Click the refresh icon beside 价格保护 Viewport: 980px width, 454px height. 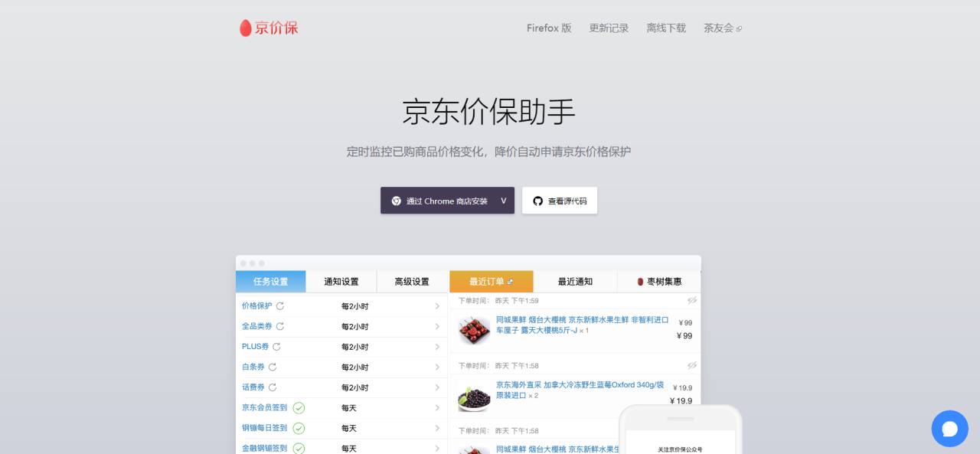pos(280,305)
